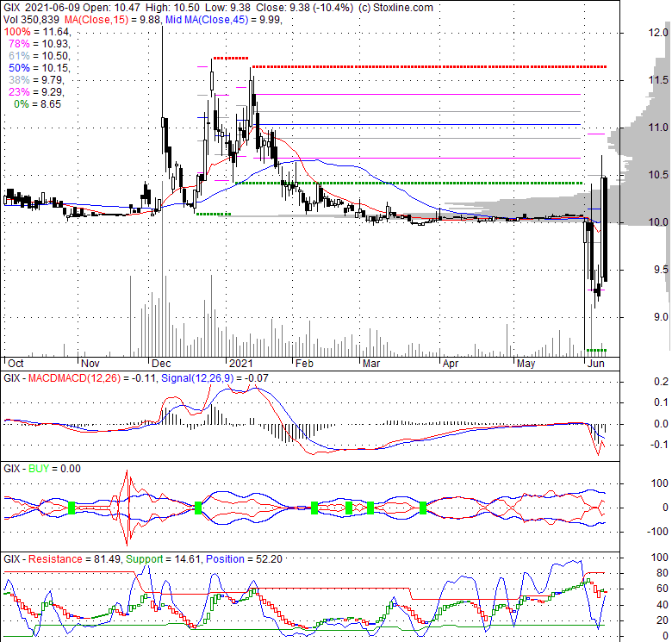Click the 'GIX - BUY = 0.00' indicator label
The height and width of the screenshot is (642, 672).
[x=42, y=469]
